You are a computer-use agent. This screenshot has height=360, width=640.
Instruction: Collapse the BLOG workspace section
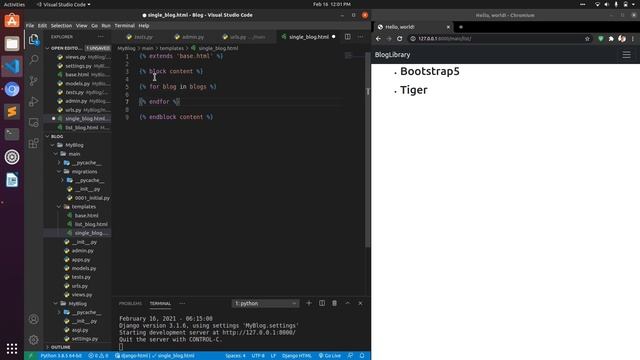pos(57,136)
